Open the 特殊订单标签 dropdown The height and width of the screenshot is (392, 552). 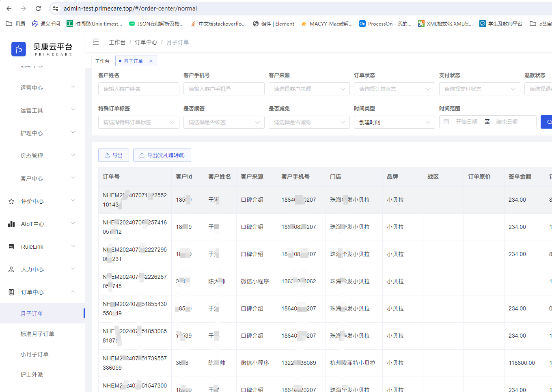click(x=138, y=122)
